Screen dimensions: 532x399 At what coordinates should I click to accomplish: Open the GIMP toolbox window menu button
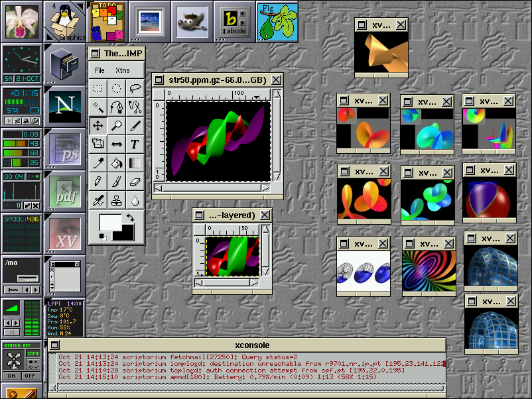(x=96, y=53)
